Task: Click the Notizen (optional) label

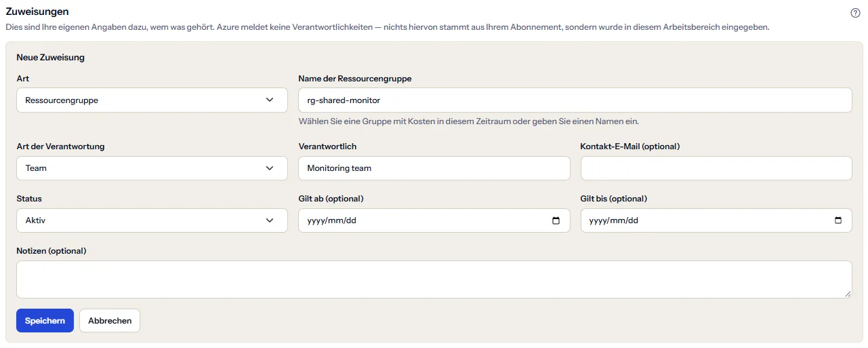Action: tap(51, 251)
